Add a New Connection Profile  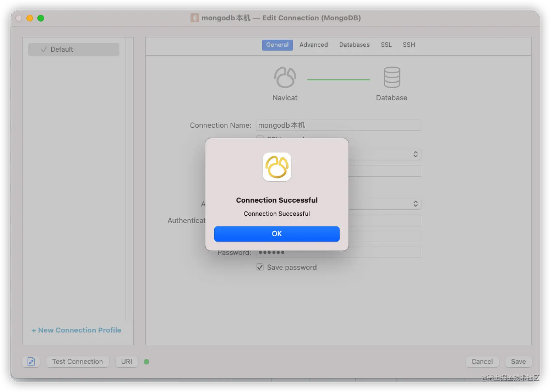coord(76,330)
